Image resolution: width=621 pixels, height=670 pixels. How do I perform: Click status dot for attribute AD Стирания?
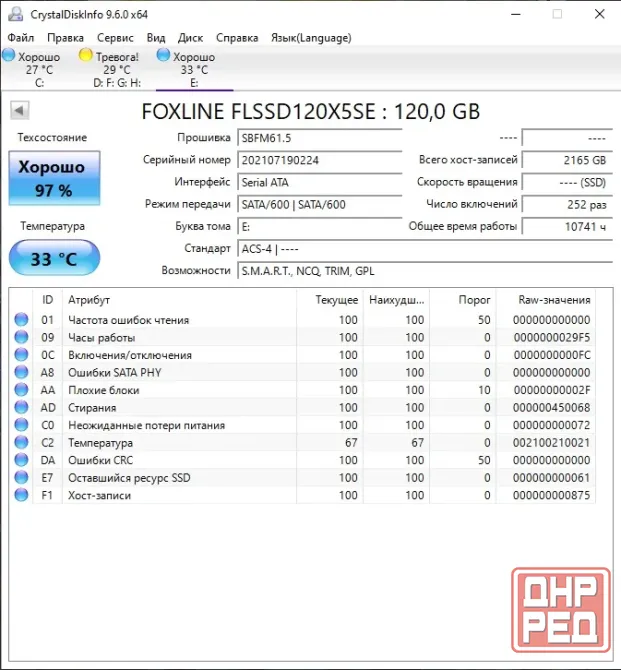pos(21,407)
